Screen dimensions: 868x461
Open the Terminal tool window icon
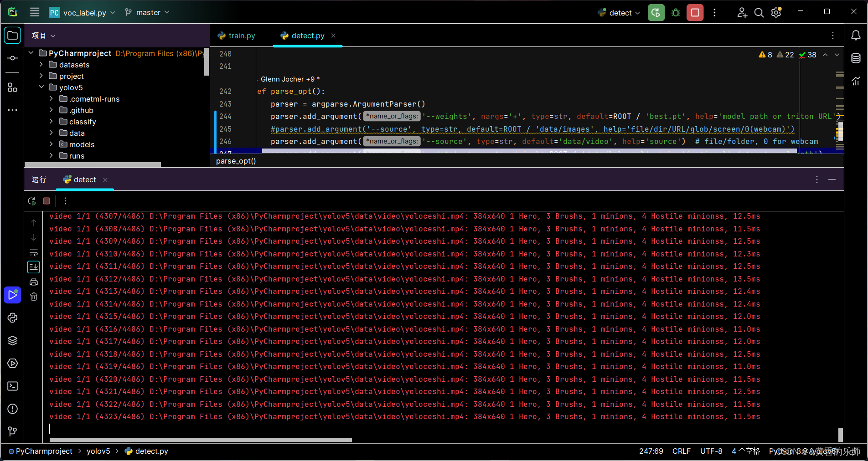point(12,386)
